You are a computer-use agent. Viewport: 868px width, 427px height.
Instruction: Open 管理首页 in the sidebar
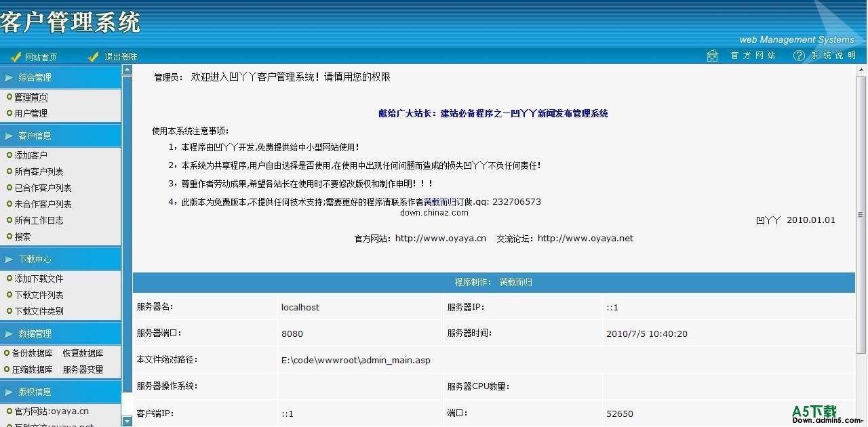pyautogui.click(x=31, y=97)
